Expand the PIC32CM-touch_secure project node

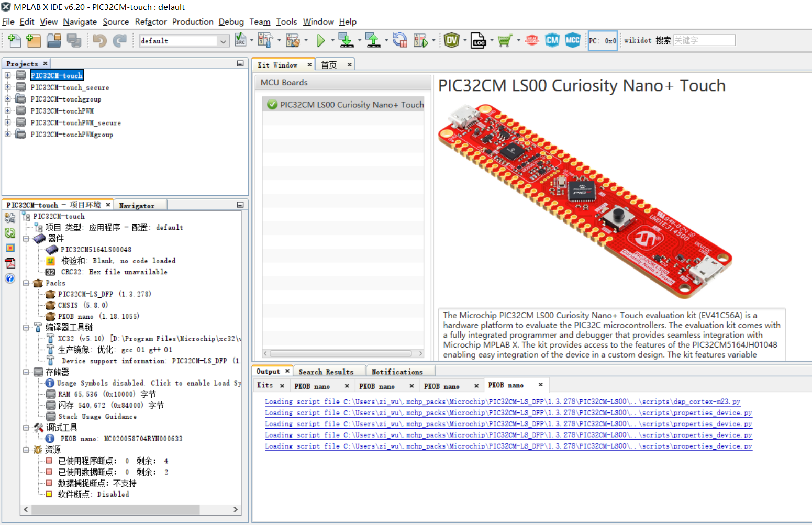[x=7, y=87]
